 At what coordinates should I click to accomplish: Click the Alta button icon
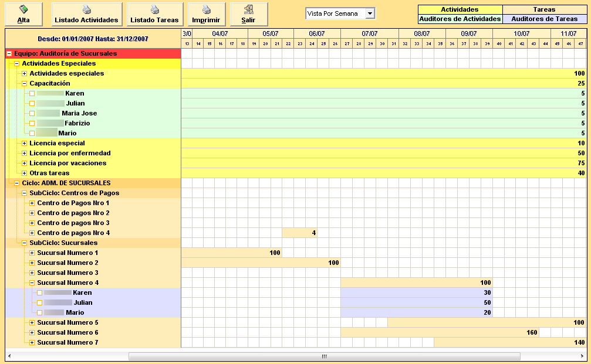23,9
